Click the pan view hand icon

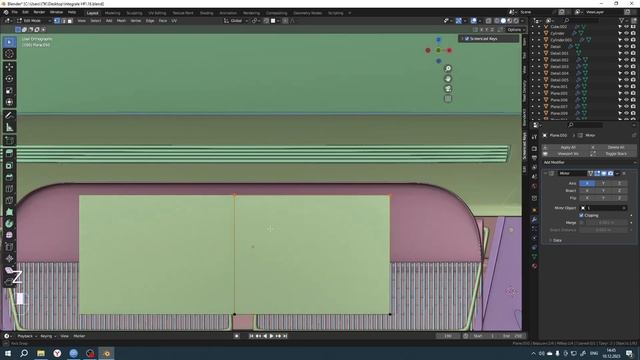448,79
